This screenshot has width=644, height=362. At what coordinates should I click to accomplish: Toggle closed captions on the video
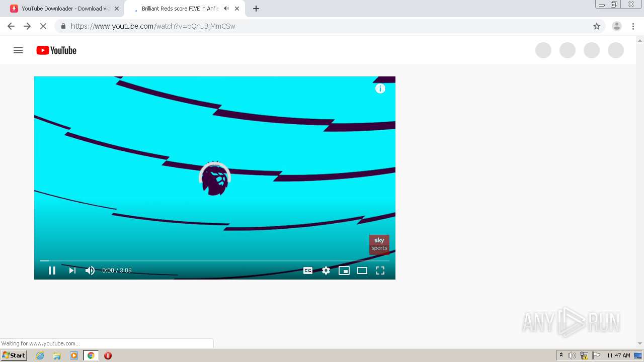pyautogui.click(x=308, y=270)
